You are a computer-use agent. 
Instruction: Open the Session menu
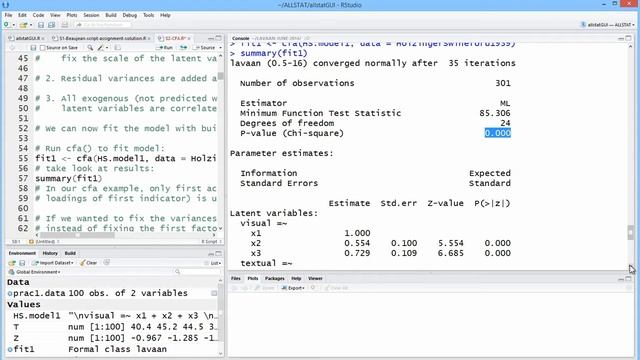click(x=91, y=15)
